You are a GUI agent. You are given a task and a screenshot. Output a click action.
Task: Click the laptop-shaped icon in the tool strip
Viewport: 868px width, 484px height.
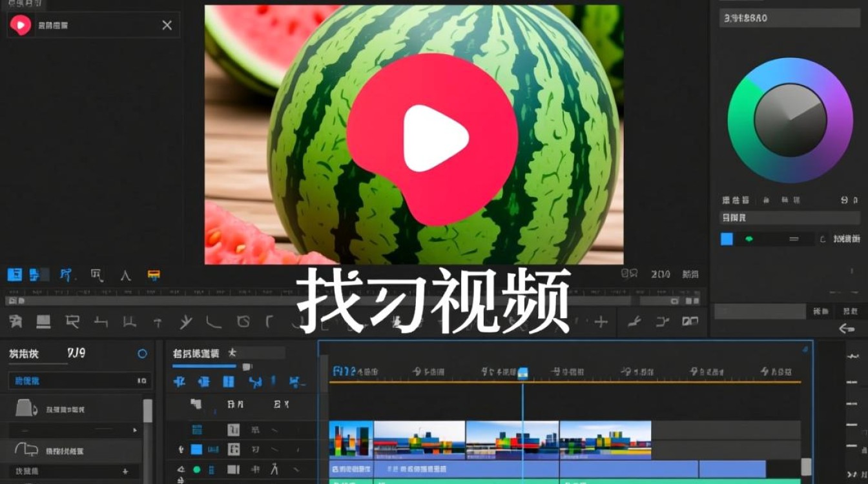coord(44,321)
